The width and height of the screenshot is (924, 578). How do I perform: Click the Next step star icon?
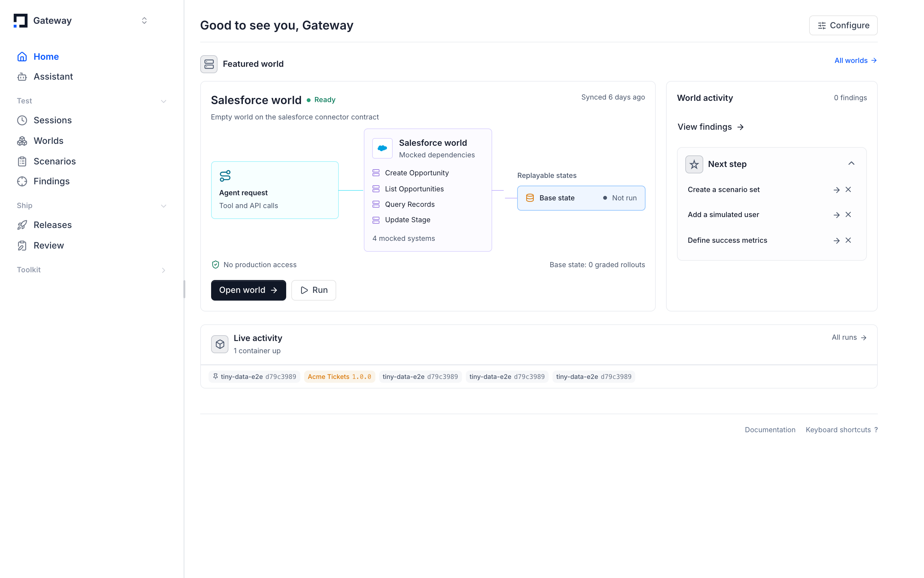pos(694,164)
